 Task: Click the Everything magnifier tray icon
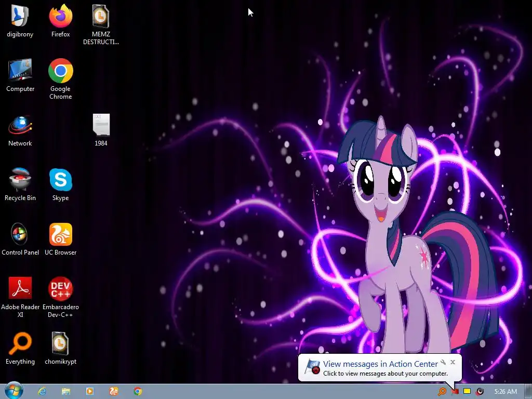click(x=442, y=392)
